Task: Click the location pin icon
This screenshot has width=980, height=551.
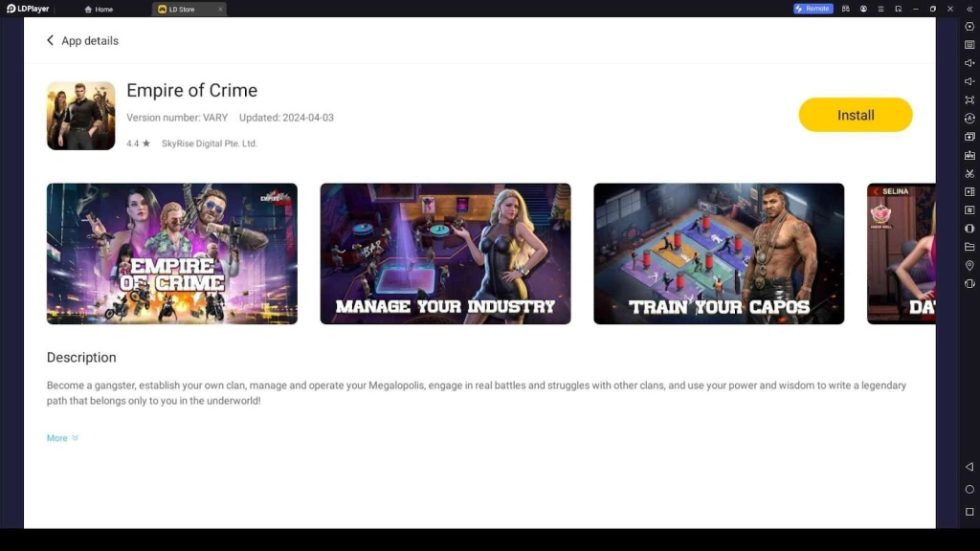Action: (x=969, y=265)
